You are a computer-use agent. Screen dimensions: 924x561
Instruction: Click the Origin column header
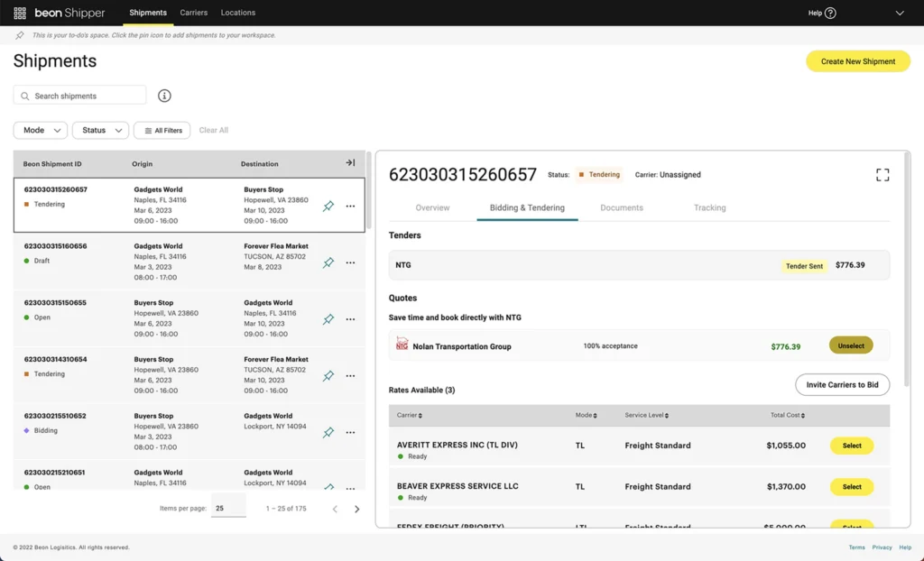click(142, 164)
